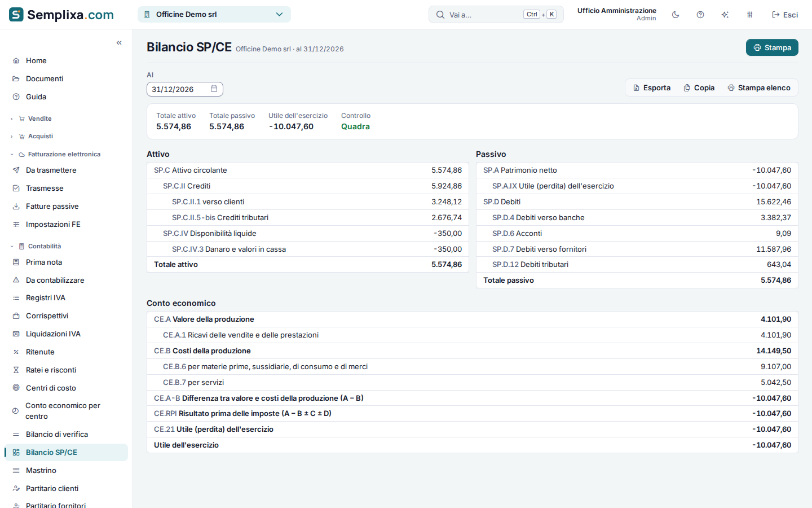Log out with the Esci button
This screenshot has width=812, height=508.
(x=785, y=15)
